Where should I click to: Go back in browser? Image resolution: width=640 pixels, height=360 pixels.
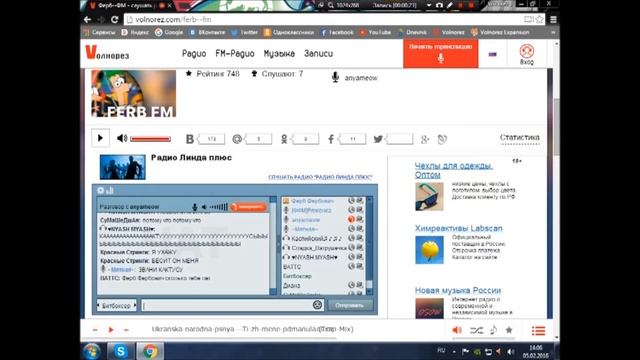tap(87, 20)
